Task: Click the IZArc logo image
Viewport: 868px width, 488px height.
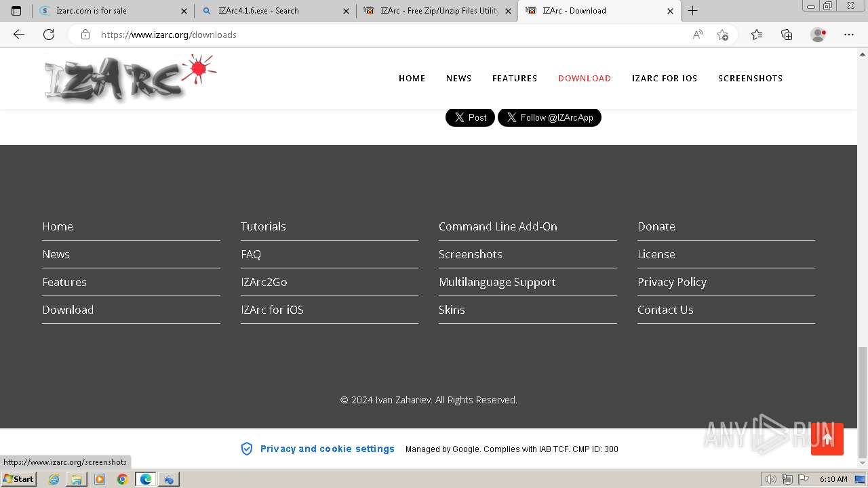Action: click(130, 78)
